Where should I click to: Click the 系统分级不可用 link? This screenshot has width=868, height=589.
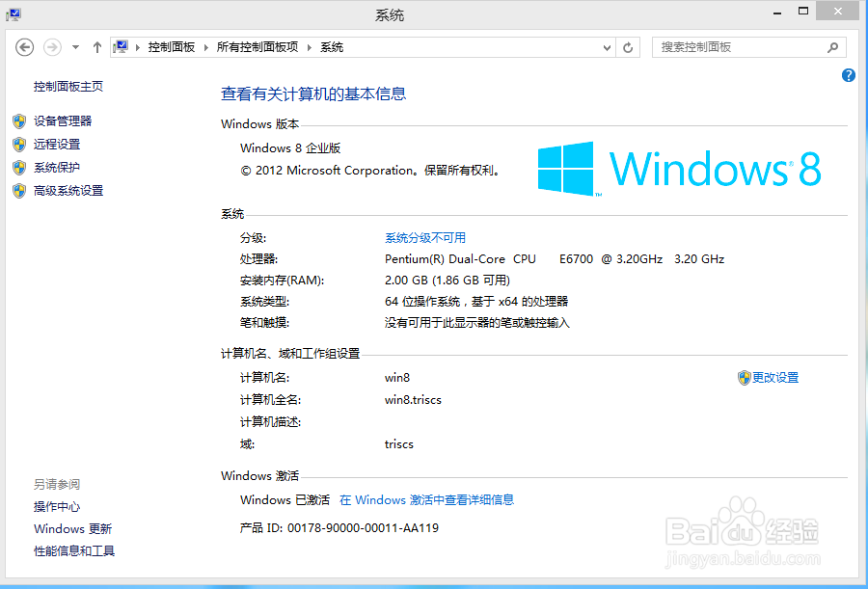click(425, 238)
